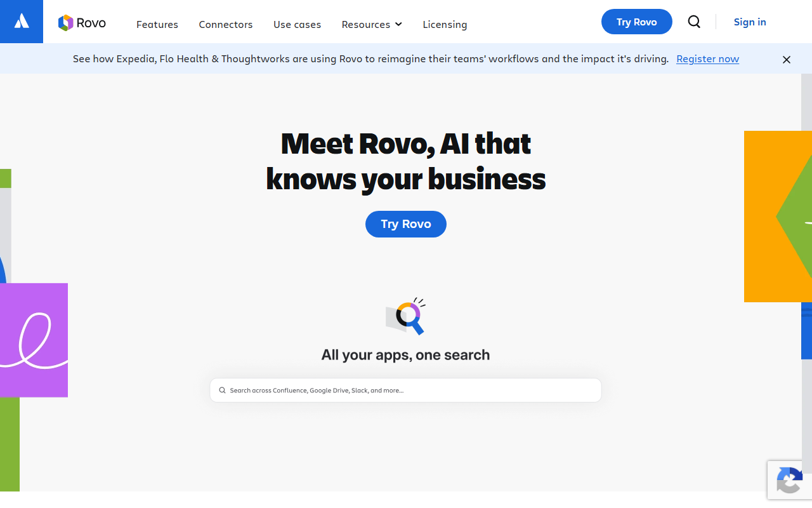812x508 pixels.
Task: Open the Features menu item
Action: [157, 24]
